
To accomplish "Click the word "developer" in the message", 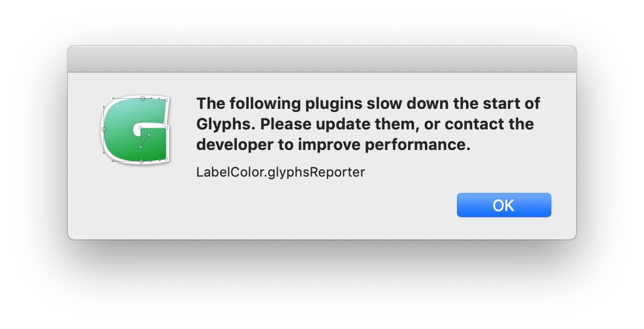I will pyautogui.click(x=234, y=145).
